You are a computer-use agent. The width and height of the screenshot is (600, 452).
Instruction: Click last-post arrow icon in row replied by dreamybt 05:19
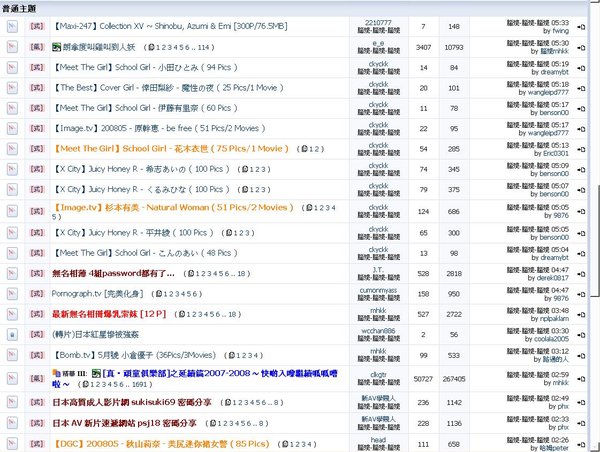(581, 68)
